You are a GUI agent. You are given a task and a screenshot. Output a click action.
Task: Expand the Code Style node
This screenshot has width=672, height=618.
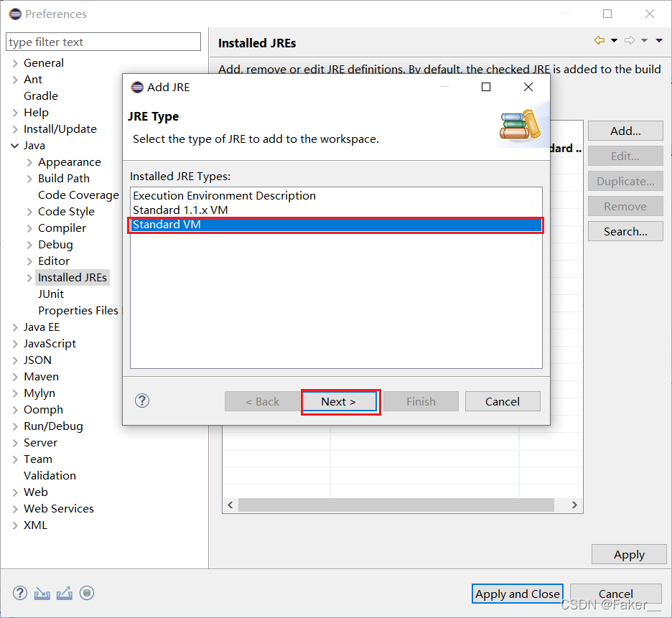point(29,212)
